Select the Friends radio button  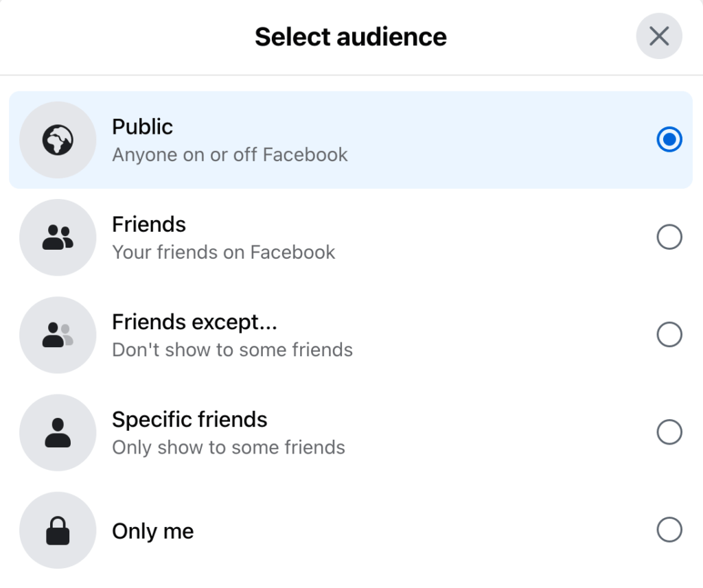pyautogui.click(x=669, y=237)
